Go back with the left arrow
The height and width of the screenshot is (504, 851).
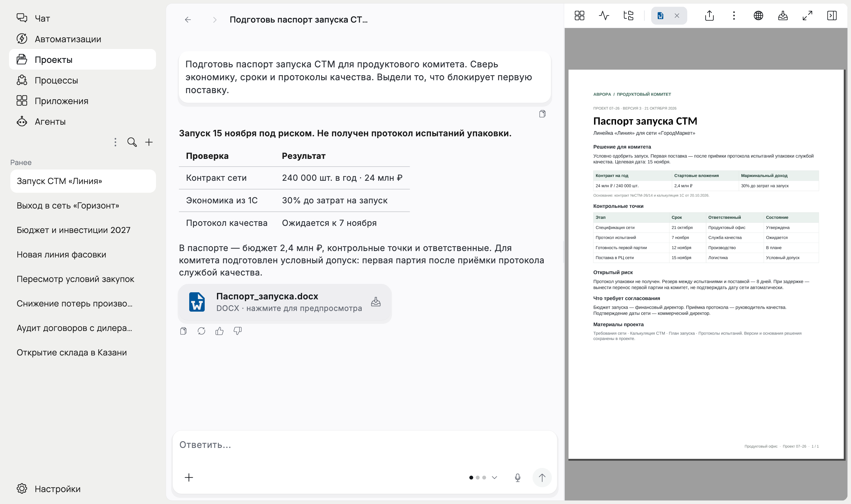188,20
